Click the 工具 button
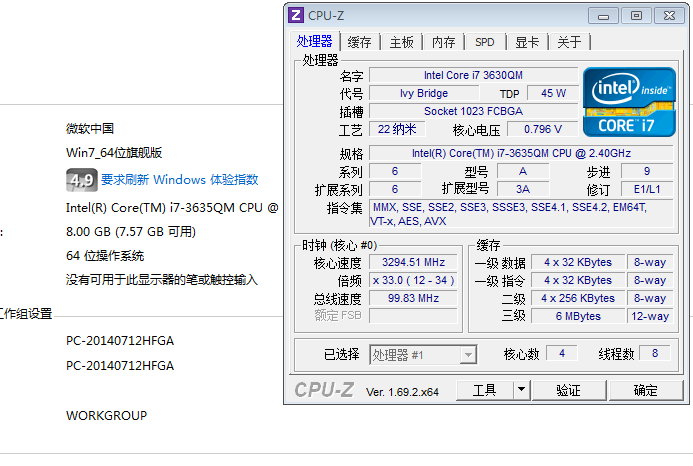 pos(484,390)
